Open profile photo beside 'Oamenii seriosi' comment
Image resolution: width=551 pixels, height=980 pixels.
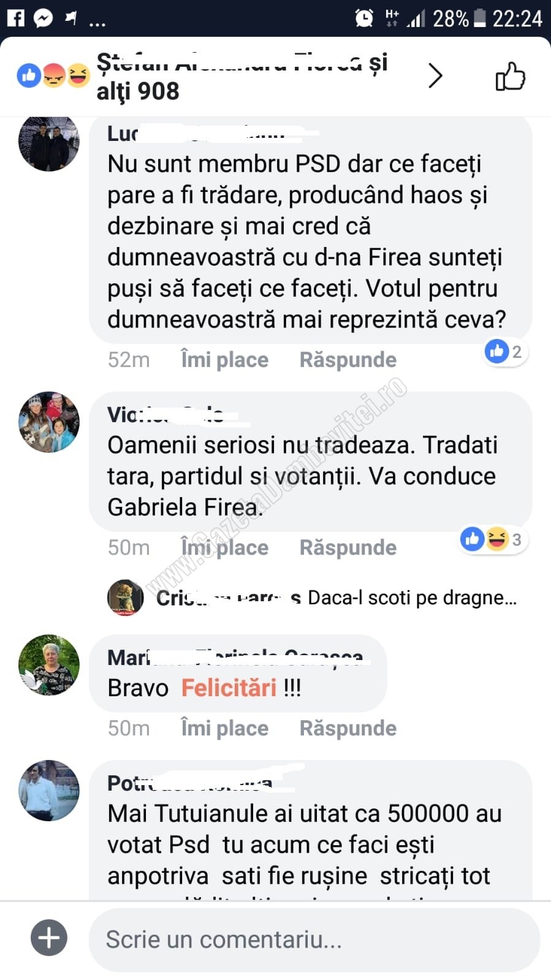pyautogui.click(x=49, y=422)
